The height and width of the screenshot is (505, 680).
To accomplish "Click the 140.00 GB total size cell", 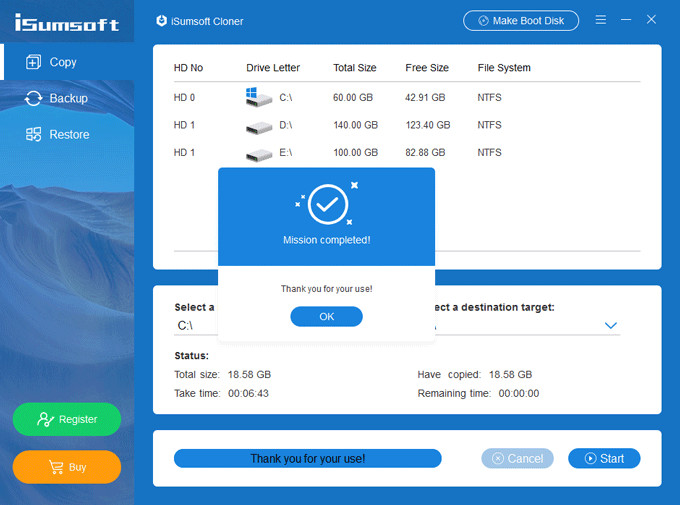I will coord(355,125).
